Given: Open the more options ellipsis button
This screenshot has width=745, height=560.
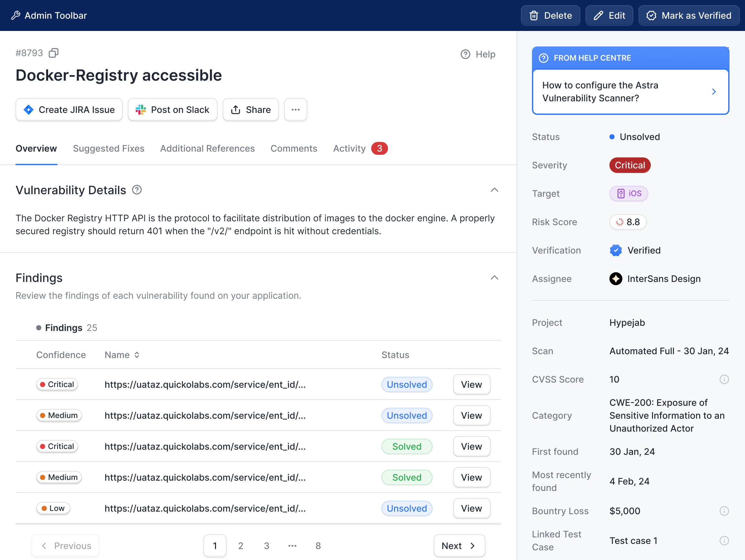Looking at the screenshot, I should pyautogui.click(x=295, y=110).
